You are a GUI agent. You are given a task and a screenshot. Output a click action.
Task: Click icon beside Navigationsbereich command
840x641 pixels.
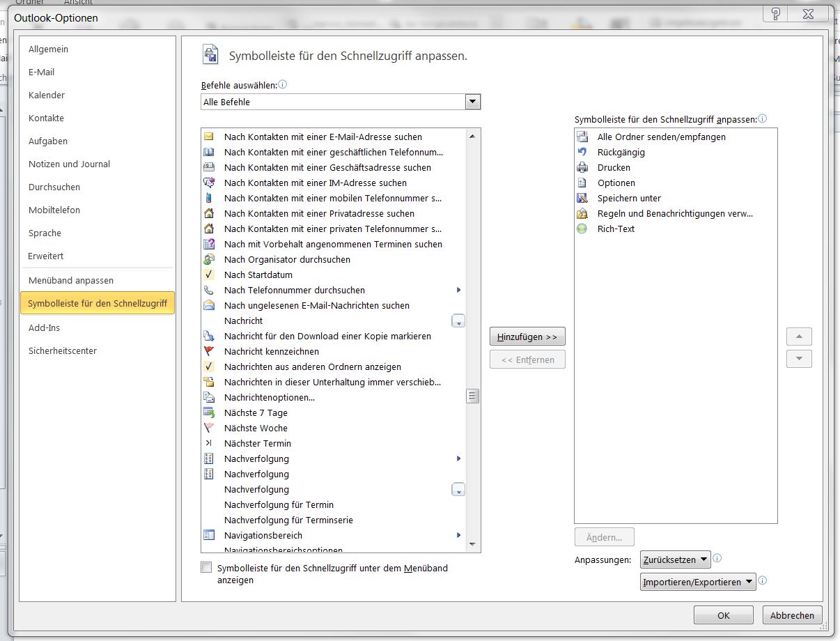click(209, 535)
